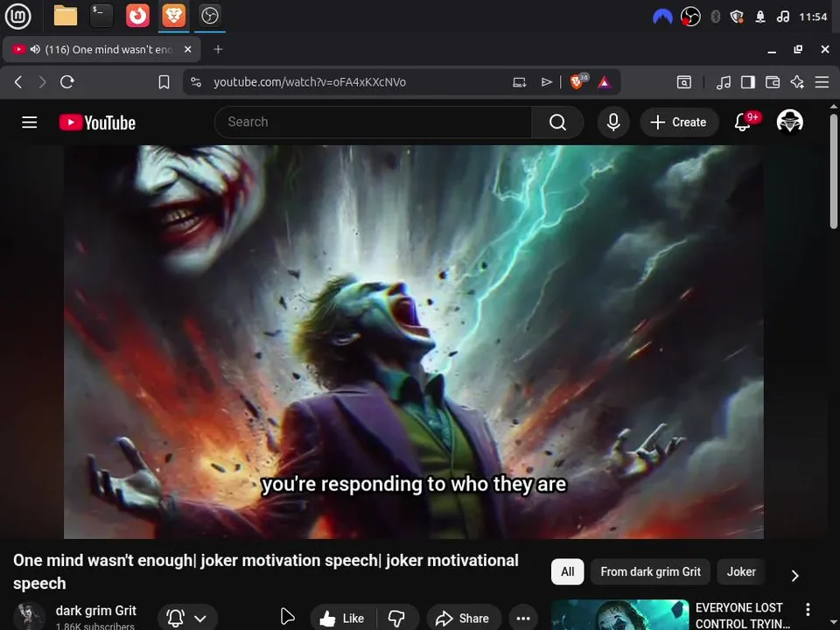Show more chips with right arrow

pos(795,576)
